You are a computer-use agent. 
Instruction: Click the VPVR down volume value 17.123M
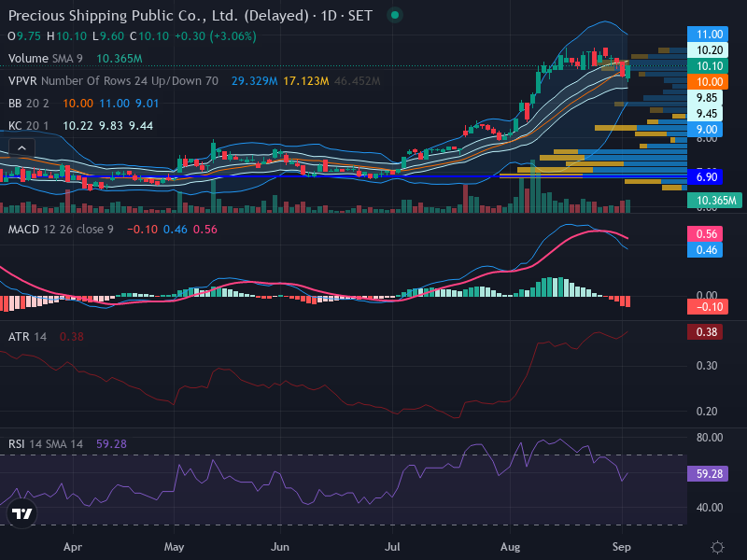tap(306, 81)
